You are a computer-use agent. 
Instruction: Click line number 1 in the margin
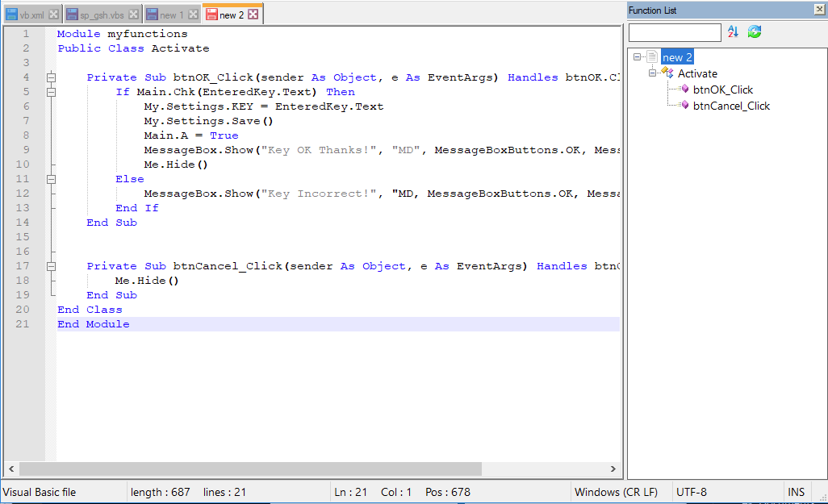point(25,34)
